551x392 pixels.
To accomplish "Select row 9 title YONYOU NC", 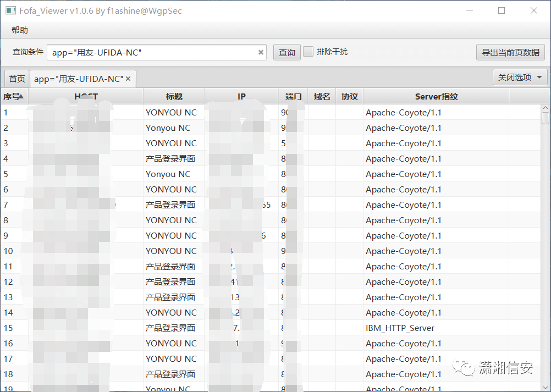I will coord(171,236).
